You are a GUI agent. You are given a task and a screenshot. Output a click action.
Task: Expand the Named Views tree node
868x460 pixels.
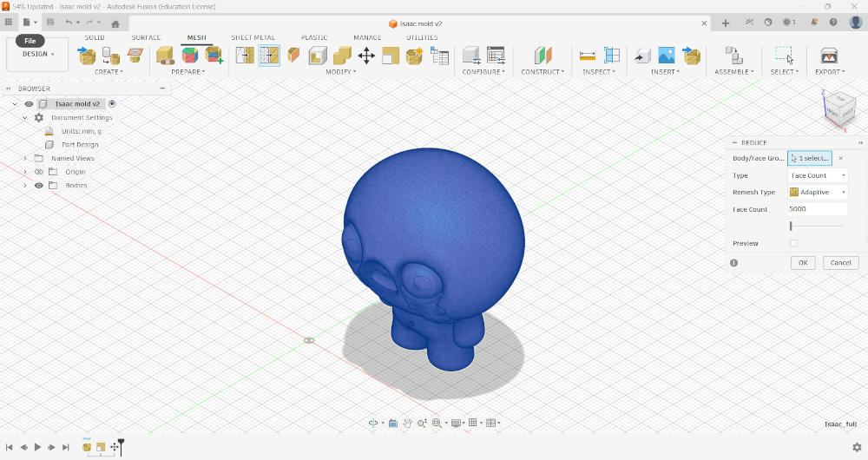tap(25, 158)
